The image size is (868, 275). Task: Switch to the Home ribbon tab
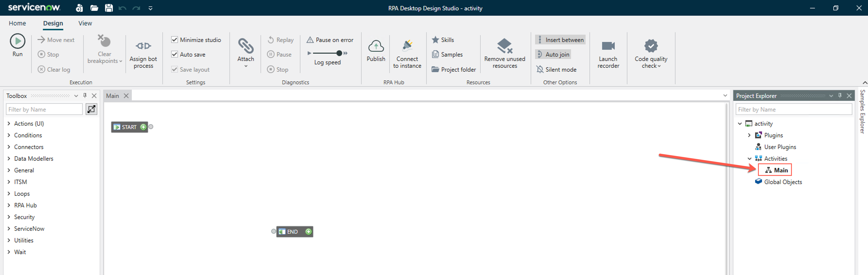coord(17,23)
